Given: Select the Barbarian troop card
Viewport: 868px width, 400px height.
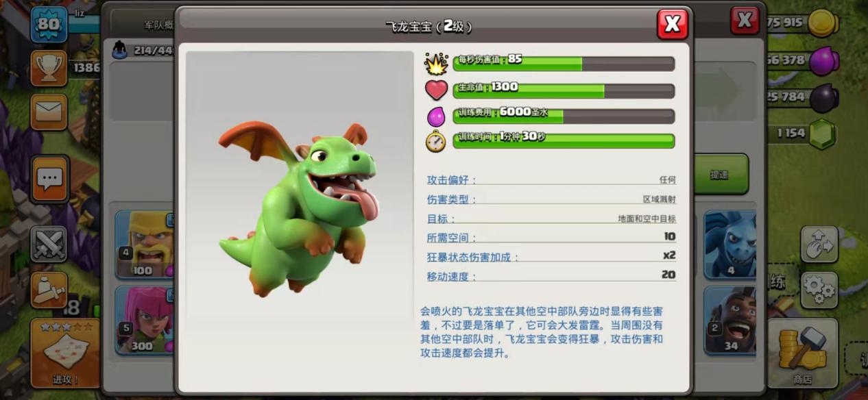Looking at the screenshot, I should [x=145, y=245].
